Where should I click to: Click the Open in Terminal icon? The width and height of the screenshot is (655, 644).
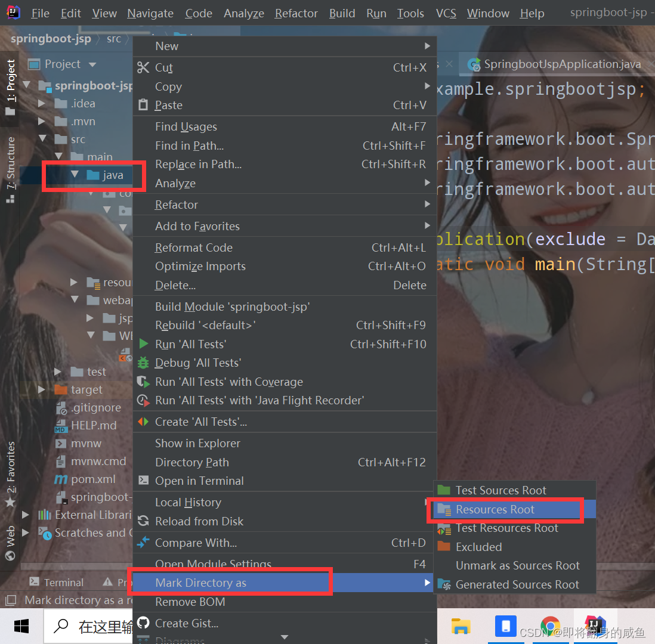click(143, 480)
